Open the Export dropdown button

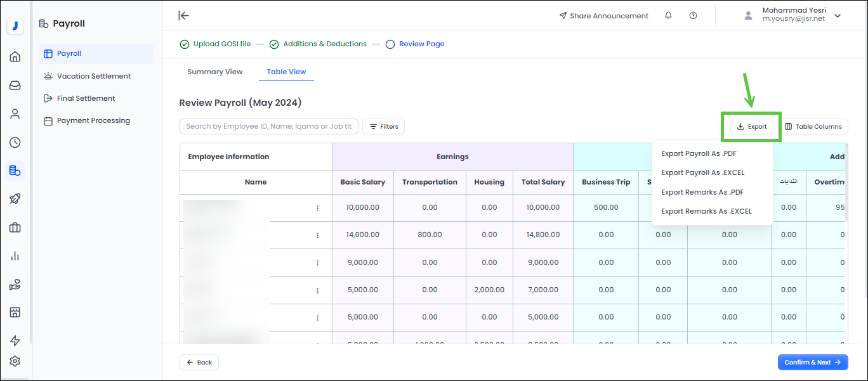coord(752,127)
